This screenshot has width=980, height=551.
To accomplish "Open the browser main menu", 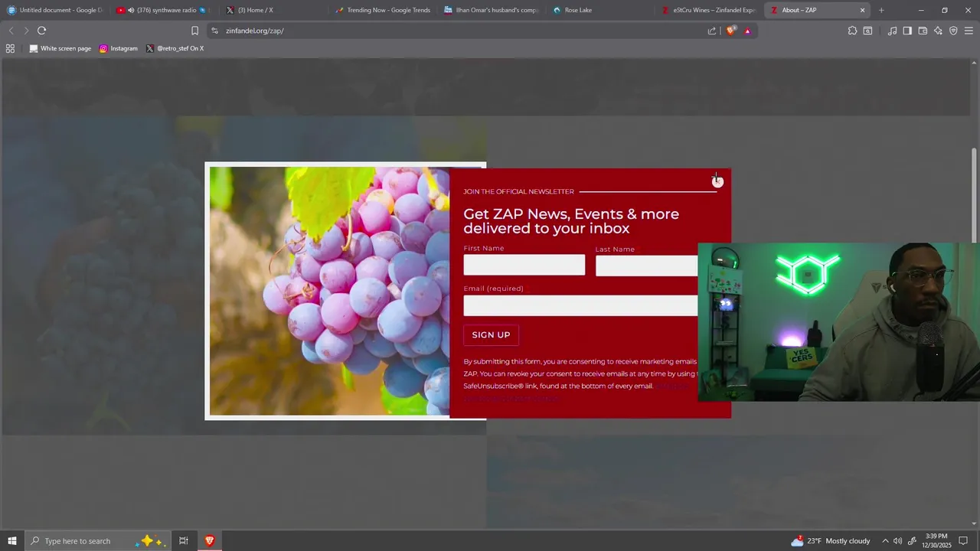I will point(969,31).
